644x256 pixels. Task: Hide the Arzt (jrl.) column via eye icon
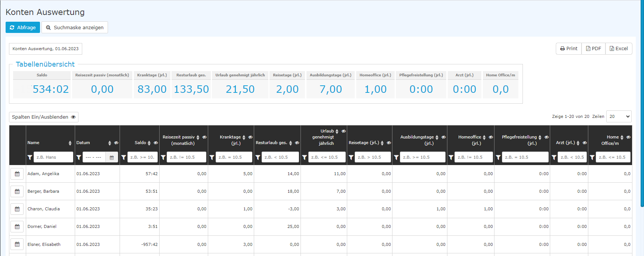pyautogui.click(x=585, y=143)
